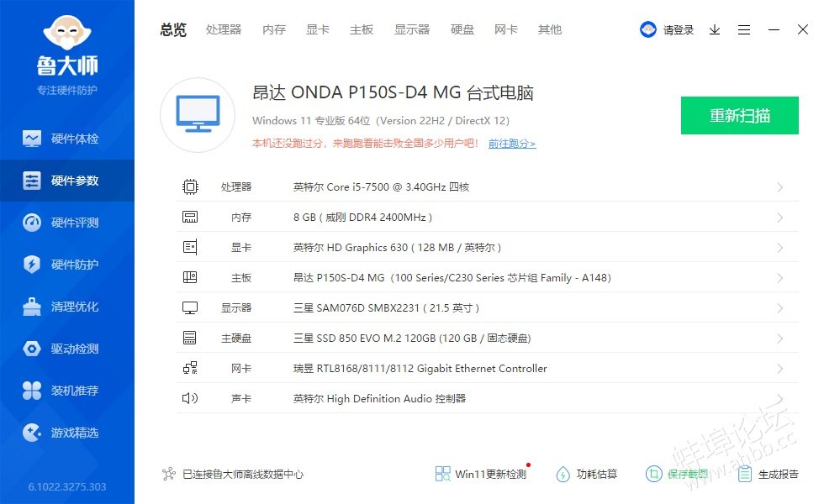The image size is (824, 504).
Task: Open 硬件评测 gauge icon
Action: coord(32,223)
